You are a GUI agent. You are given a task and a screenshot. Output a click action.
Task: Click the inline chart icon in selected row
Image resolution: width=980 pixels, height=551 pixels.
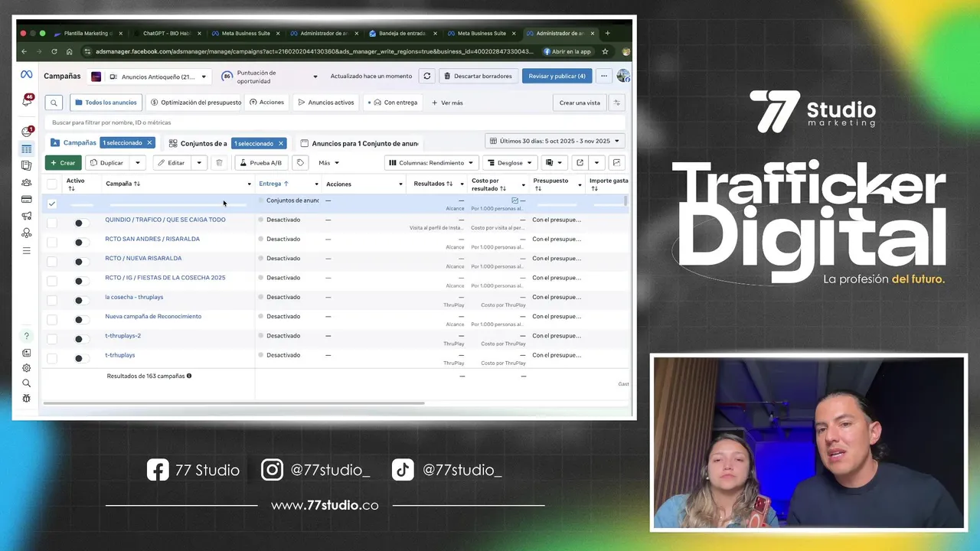tap(514, 201)
